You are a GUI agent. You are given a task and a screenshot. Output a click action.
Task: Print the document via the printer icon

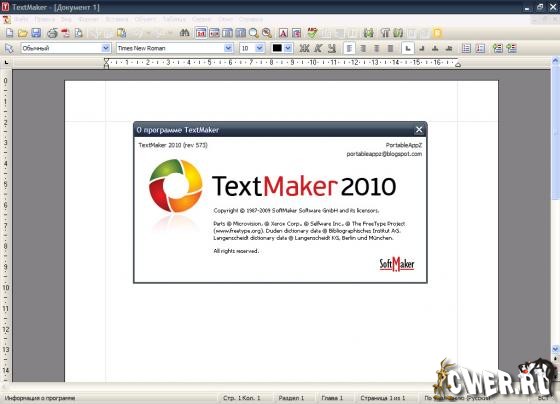(x=52, y=33)
